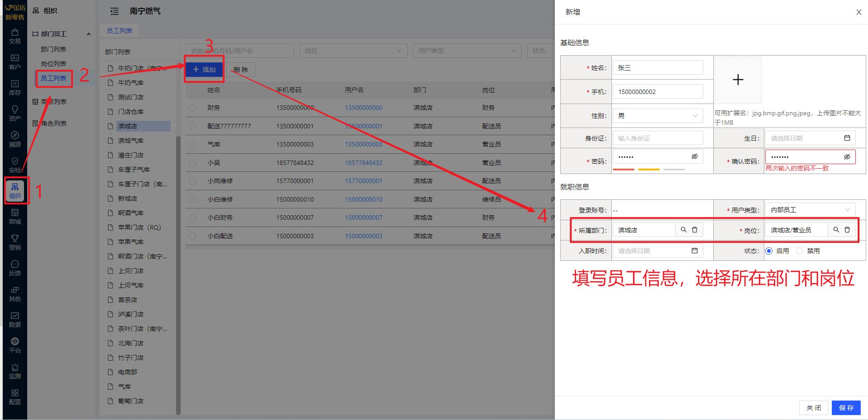
Task: Select the 小白维修 row radio
Action: pos(192,200)
